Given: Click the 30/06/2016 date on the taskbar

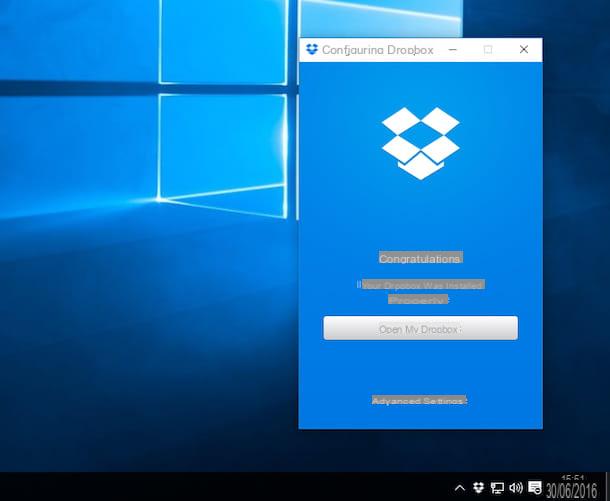Looking at the screenshot, I should coord(571,490).
